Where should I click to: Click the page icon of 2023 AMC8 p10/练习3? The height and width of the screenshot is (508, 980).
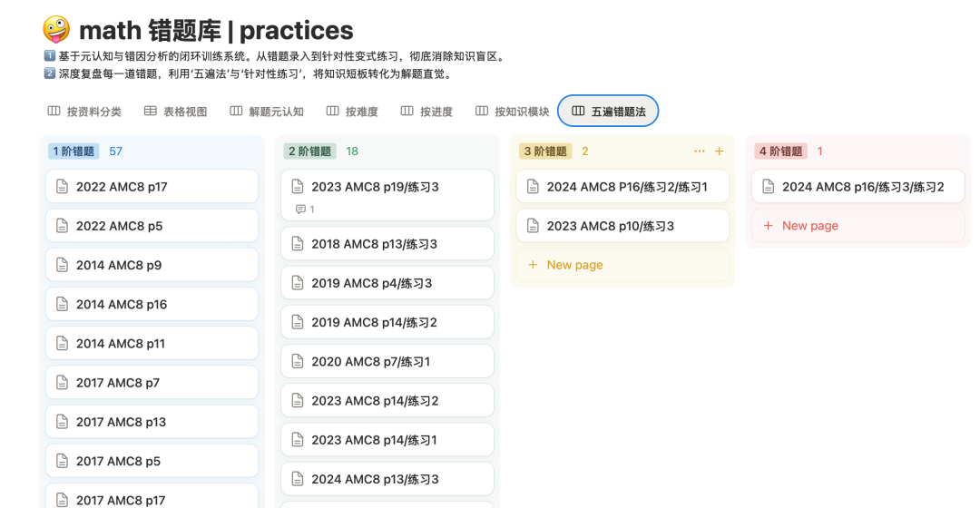coord(533,226)
